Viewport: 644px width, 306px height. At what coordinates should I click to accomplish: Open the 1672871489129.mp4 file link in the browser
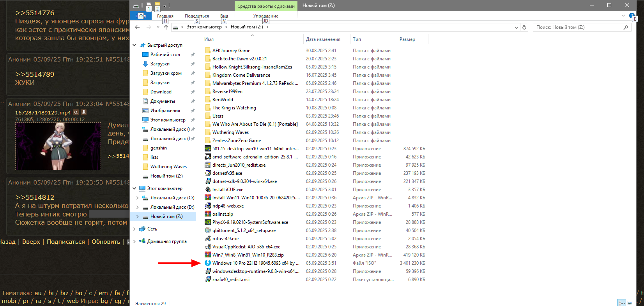pos(43,113)
